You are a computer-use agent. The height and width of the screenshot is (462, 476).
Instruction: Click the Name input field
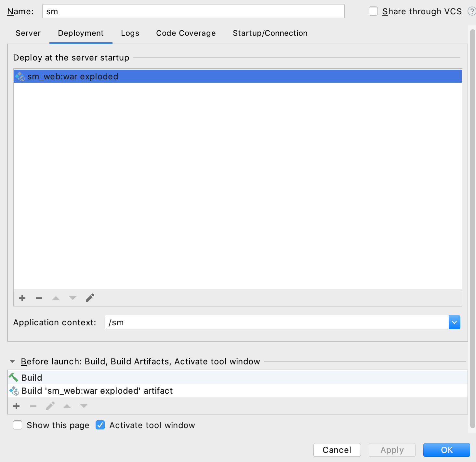coord(193,11)
